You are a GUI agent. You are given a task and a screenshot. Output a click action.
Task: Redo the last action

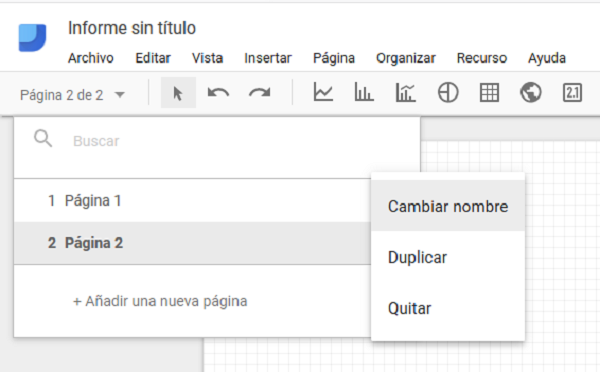[x=259, y=93]
